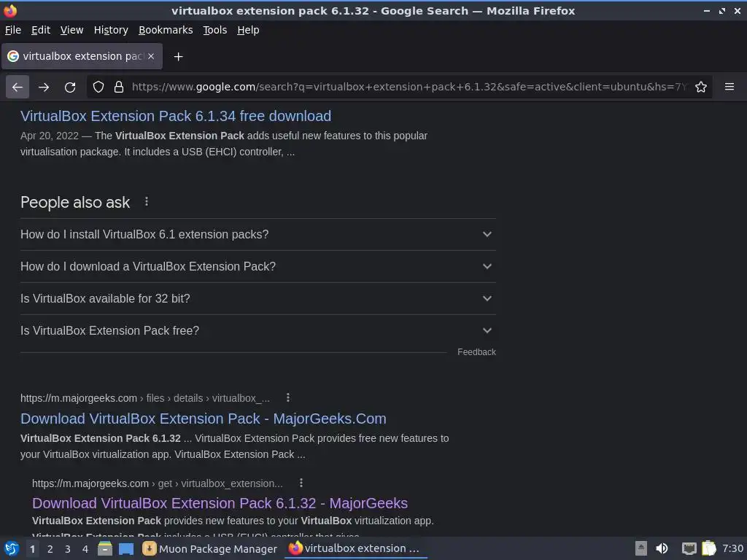Select Firefox window in taskbar
The image size is (747, 560).
click(355, 548)
